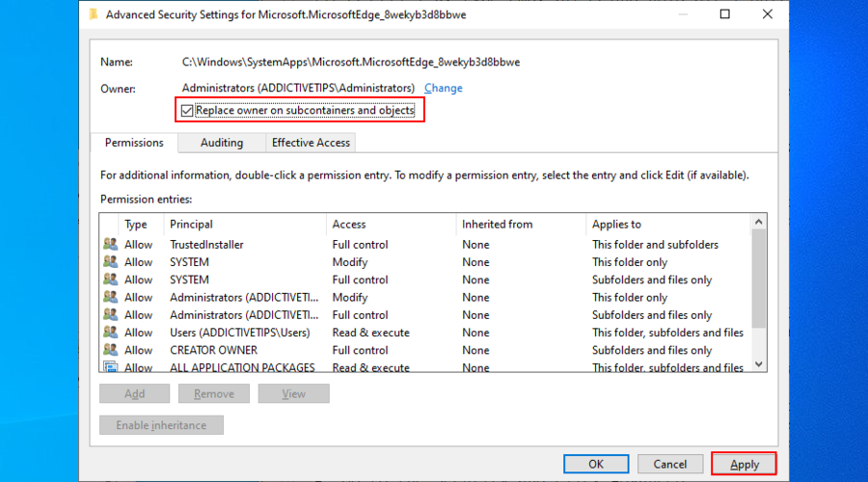Select the TrustedInstaller permission entry
868x482 pixels.
point(425,245)
